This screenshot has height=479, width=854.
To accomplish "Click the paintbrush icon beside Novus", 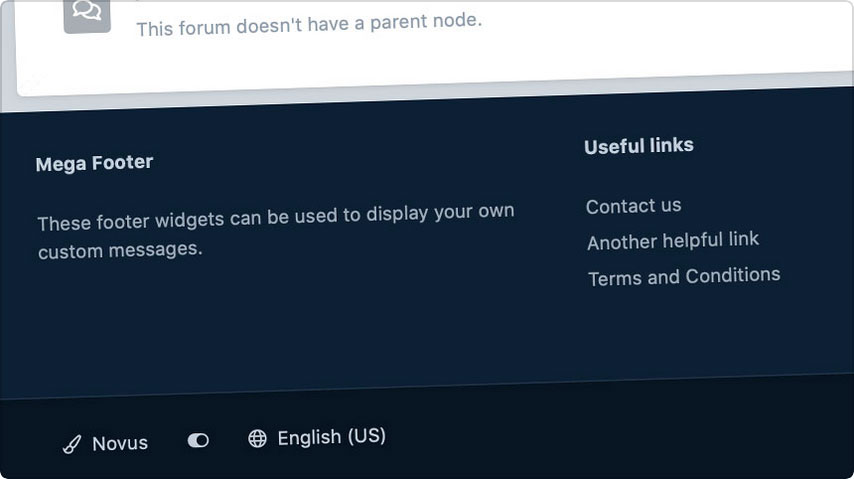I will point(72,445).
